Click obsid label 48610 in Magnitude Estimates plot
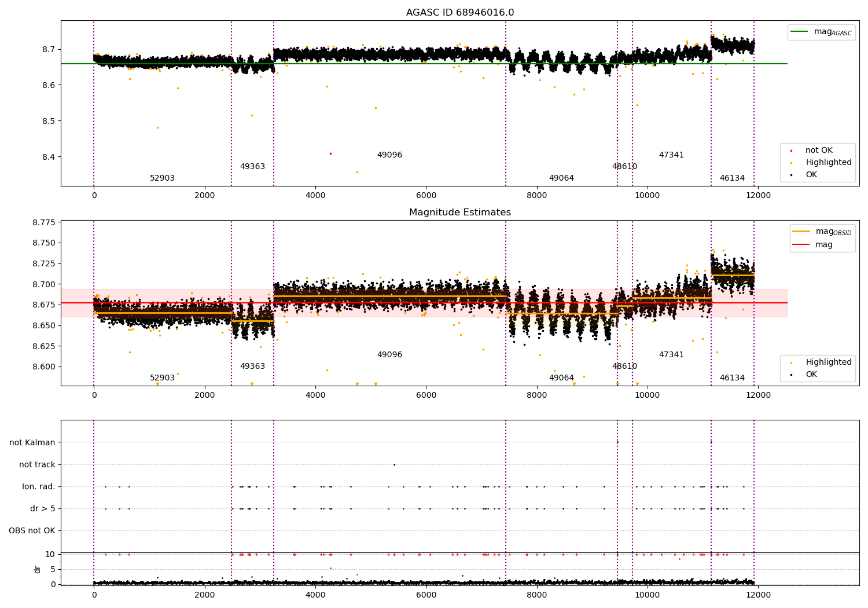The width and height of the screenshot is (868, 608). [624, 367]
